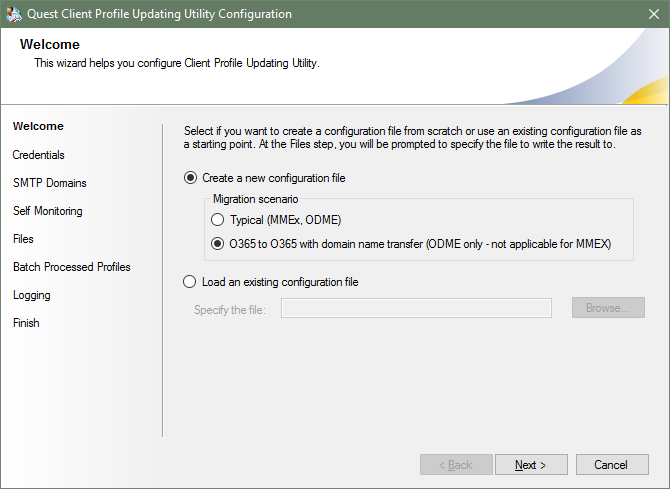The image size is (670, 489).
Task: Select O365 to O365 domain transfer option
Action: point(217,243)
